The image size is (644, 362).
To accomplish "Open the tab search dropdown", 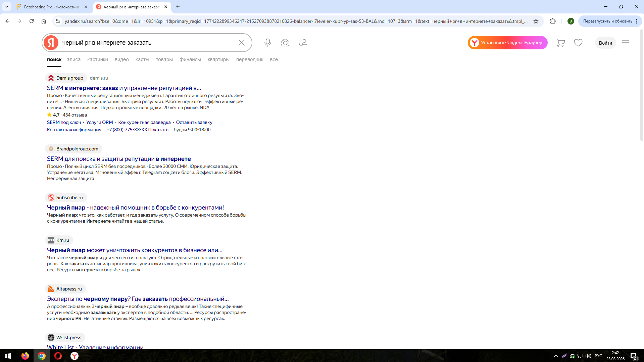I will (7, 7).
